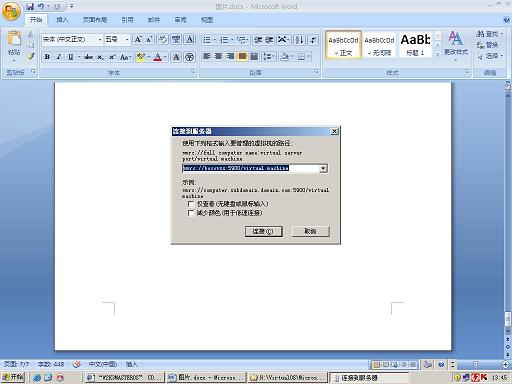Viewport: 512px width, 384px height.
Task: Apply Italic formatting to text
Action: coord(59,57)
